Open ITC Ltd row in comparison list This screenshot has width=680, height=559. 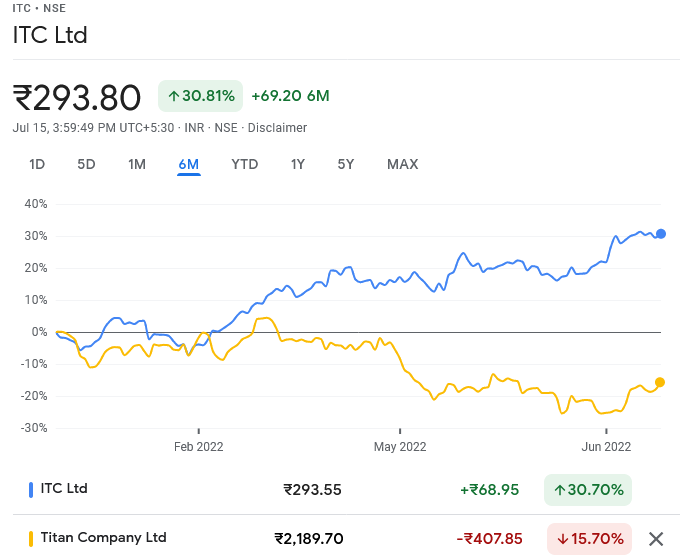pyautogui.click(x=64, y=489)
